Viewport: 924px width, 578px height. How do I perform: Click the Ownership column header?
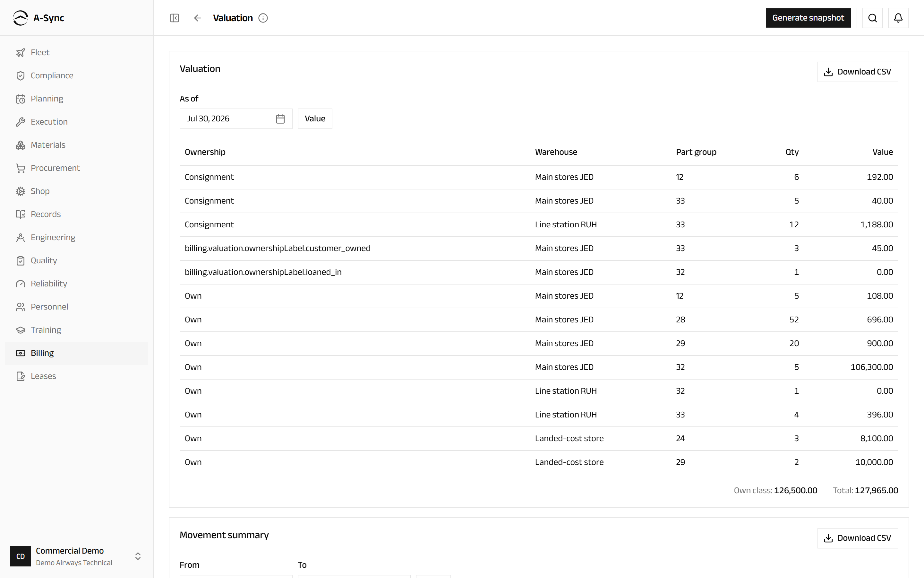205,152
